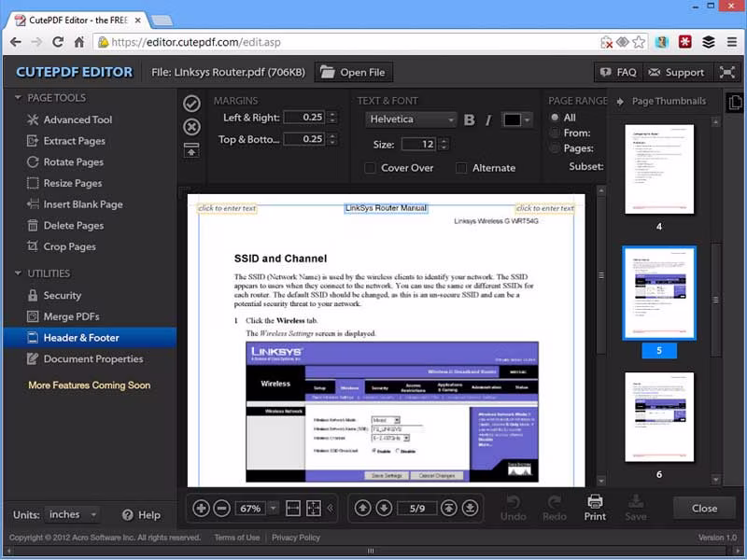Adjust Left & Right margin stepper
The width and height of the screenshot is (747, 560).
click(x=332, y=118)
